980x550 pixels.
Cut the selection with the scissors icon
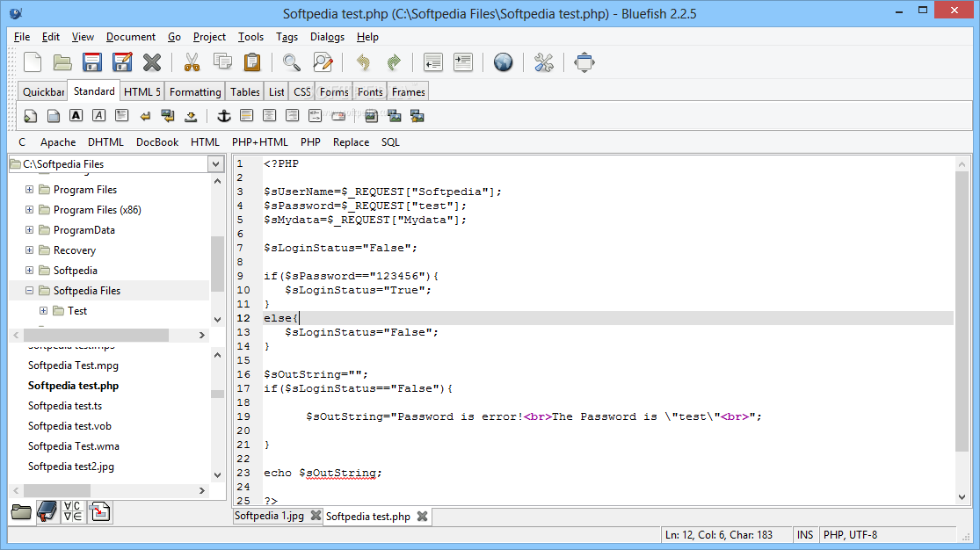[192, 62]
